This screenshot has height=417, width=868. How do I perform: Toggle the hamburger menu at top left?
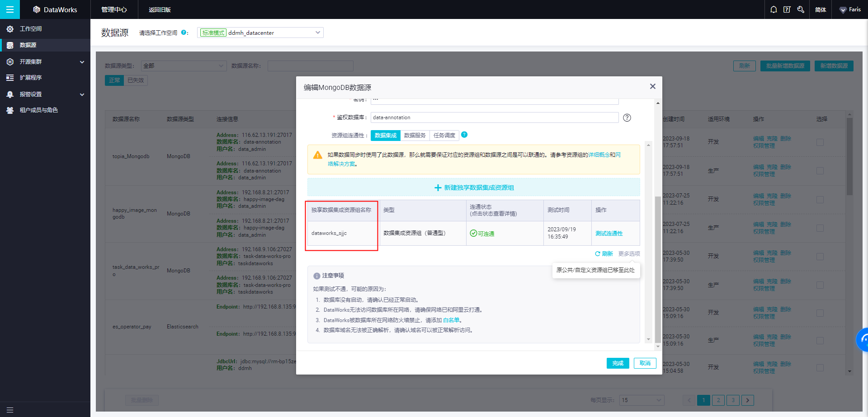tap(9, 9)
